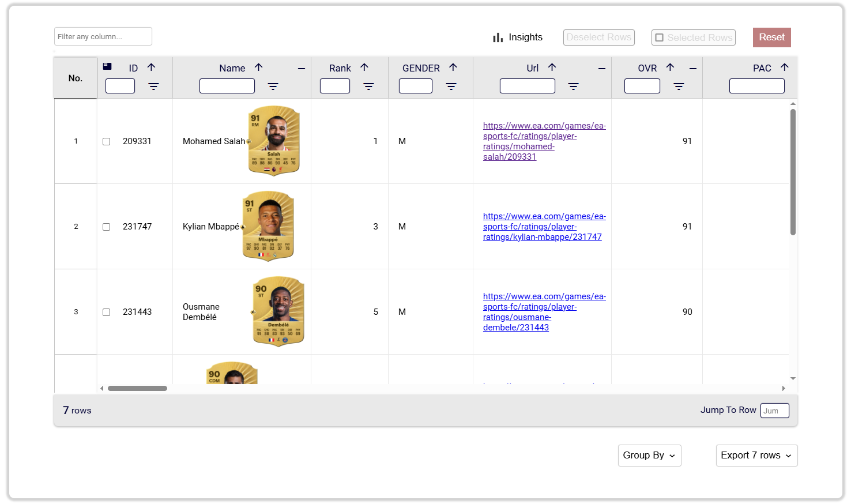This screenshot has width=851, height=504.
Task: Click the Jump To Row input
Action: pos(775,411)
